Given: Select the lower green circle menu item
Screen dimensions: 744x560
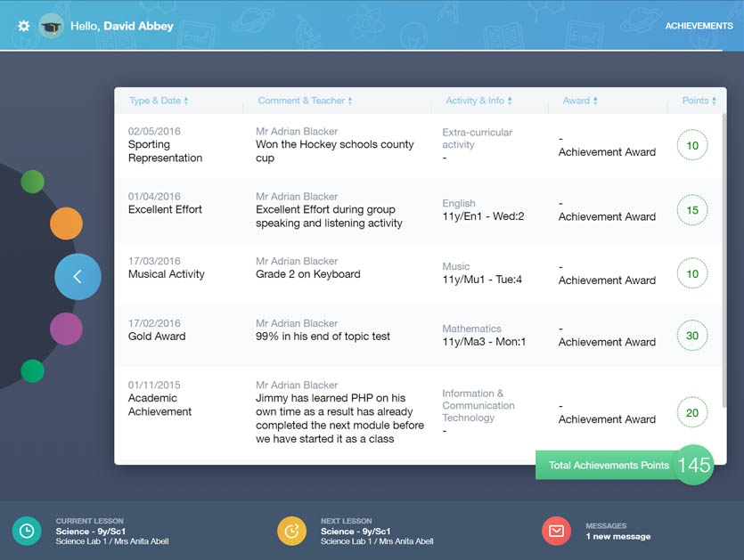Looking at the screenshot, I should coord(32,370).
